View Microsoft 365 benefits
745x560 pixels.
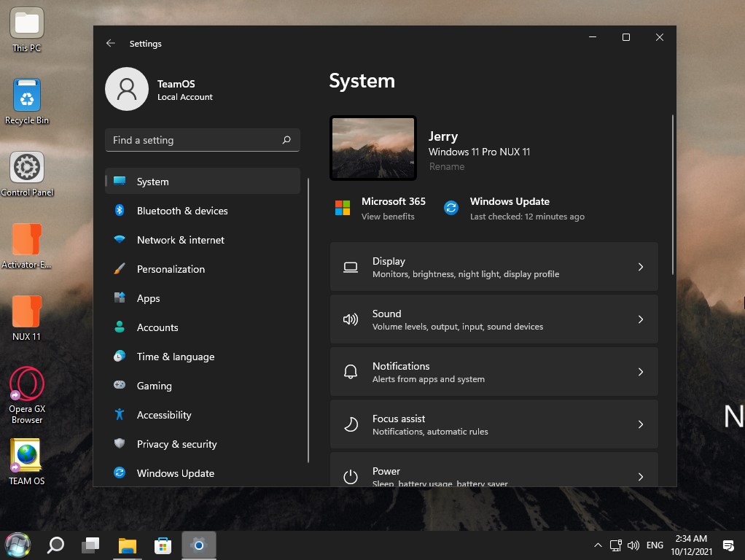click(388, 217)
